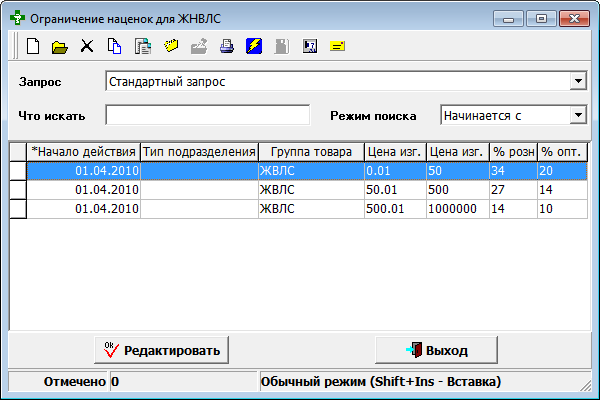Sort by Начало действия column header
This screenshot has height=400, width=600.
click(84, 151)
